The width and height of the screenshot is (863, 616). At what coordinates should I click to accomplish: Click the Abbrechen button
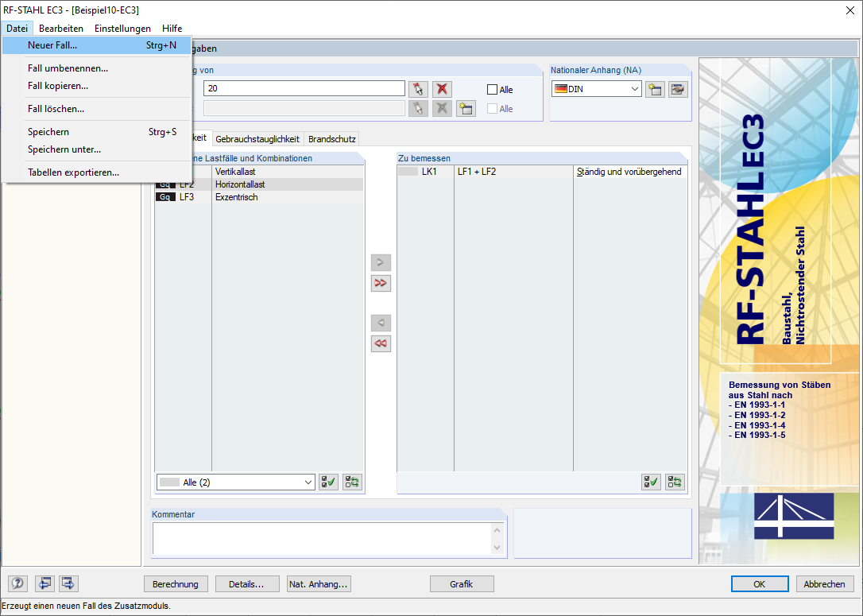tap(825, 584)
